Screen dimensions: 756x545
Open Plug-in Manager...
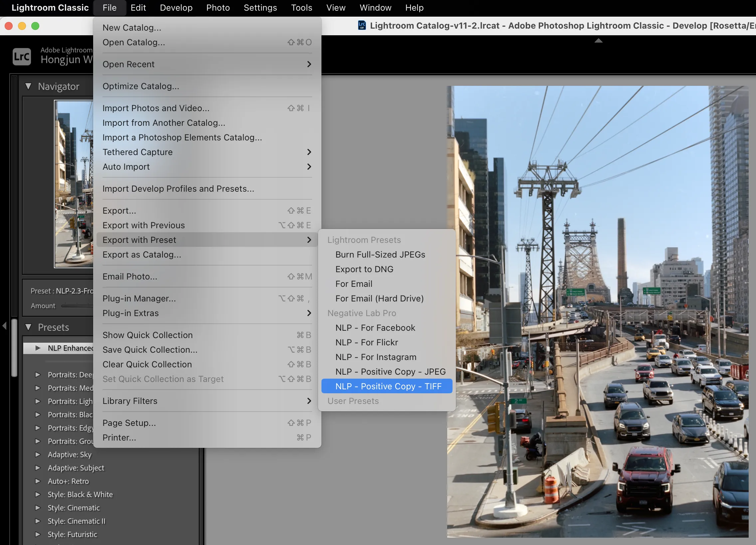click(x=207, y=298)
